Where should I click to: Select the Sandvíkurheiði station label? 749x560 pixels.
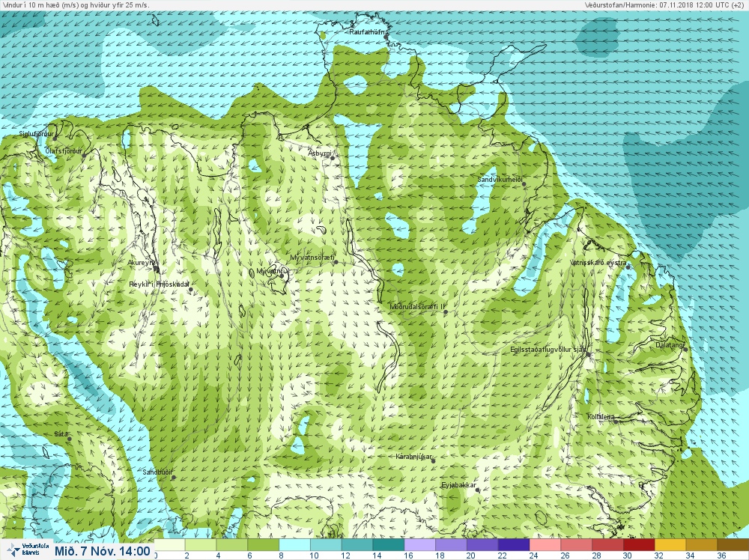(x=500, y=180)
